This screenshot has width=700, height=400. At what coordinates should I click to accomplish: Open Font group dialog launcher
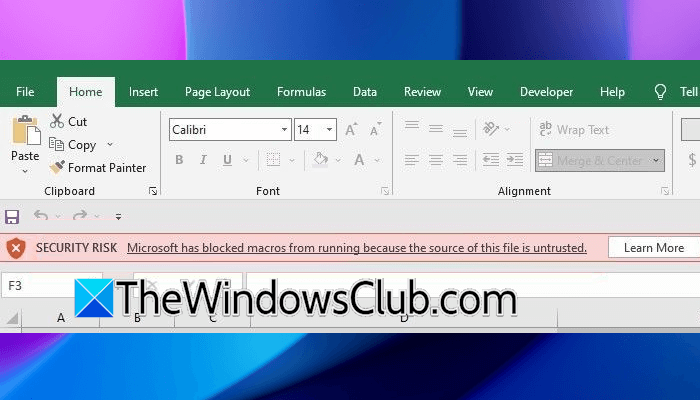click(385, 191)
